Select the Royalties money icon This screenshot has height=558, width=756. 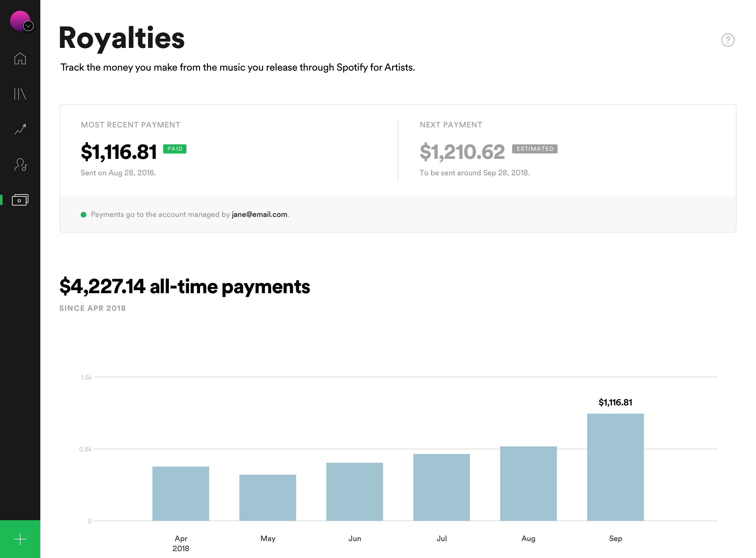(x=20, y=200)
